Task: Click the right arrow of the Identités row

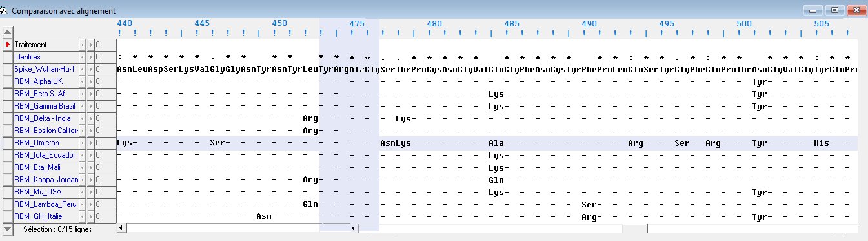Action: tap(90, 57)
